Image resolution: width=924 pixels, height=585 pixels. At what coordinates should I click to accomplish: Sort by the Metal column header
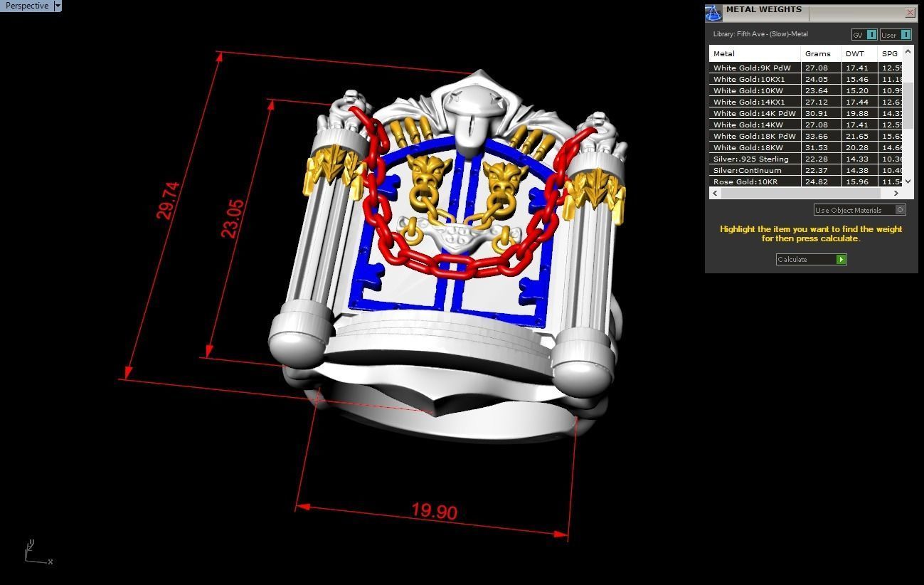(755, 53)
